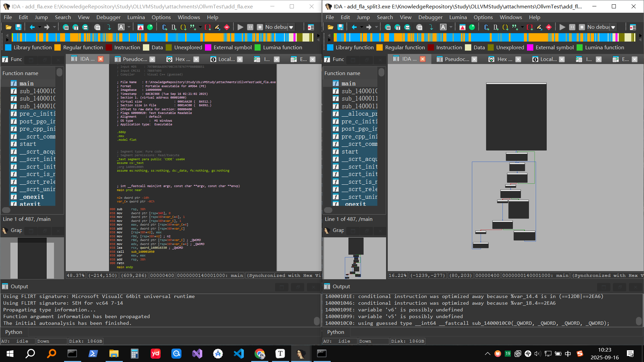Open the 'No debugger' dropdown in left window
Viewport: 644px width, 362px height.
[x=291, y=27]
